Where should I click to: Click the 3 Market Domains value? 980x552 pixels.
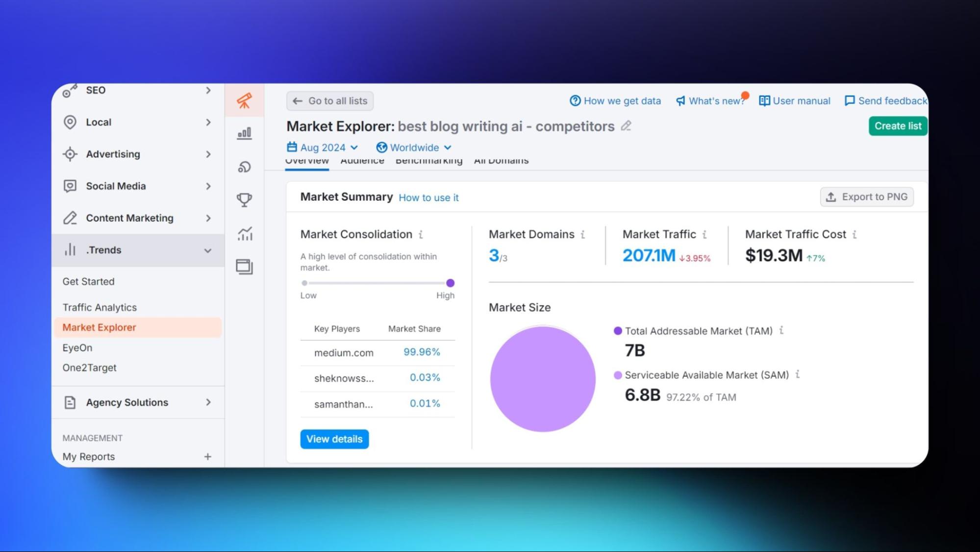tap(494, 255)
